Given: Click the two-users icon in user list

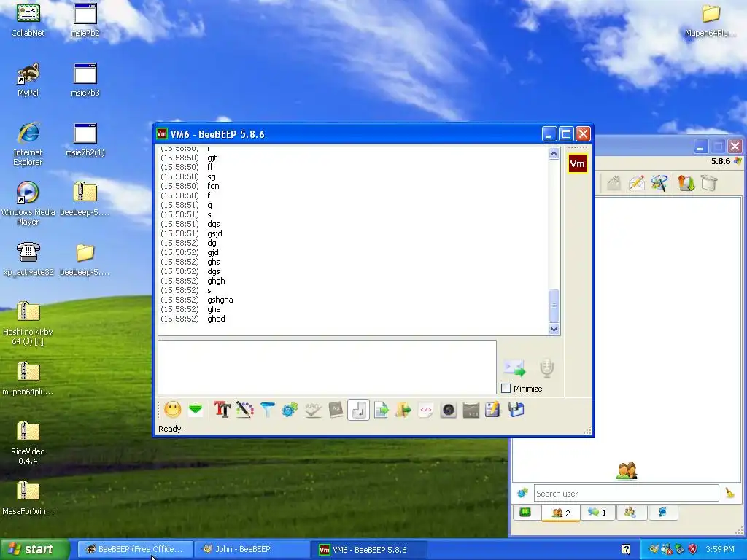Looking at the screenshot, I should 626,471.
